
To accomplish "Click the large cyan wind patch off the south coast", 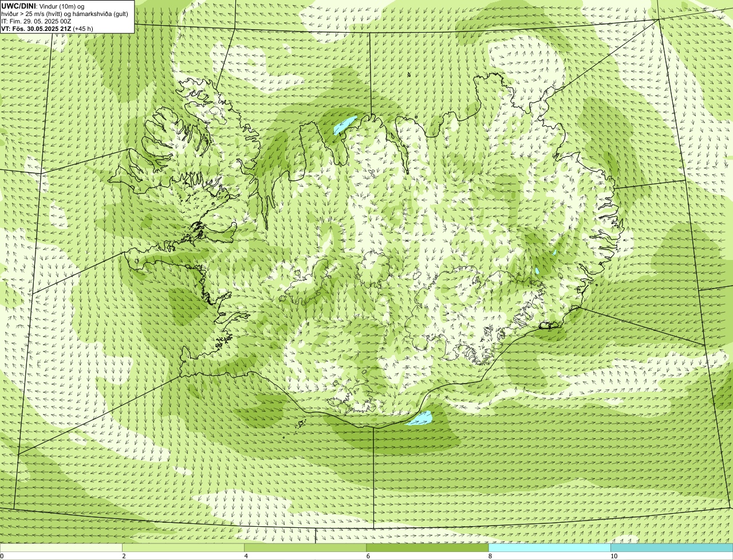I will point(420,419).
